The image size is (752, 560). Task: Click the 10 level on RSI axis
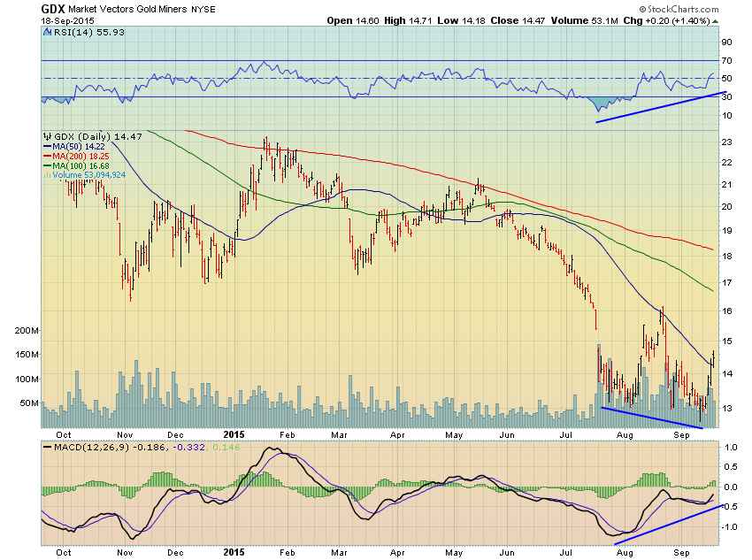(726, 116)
